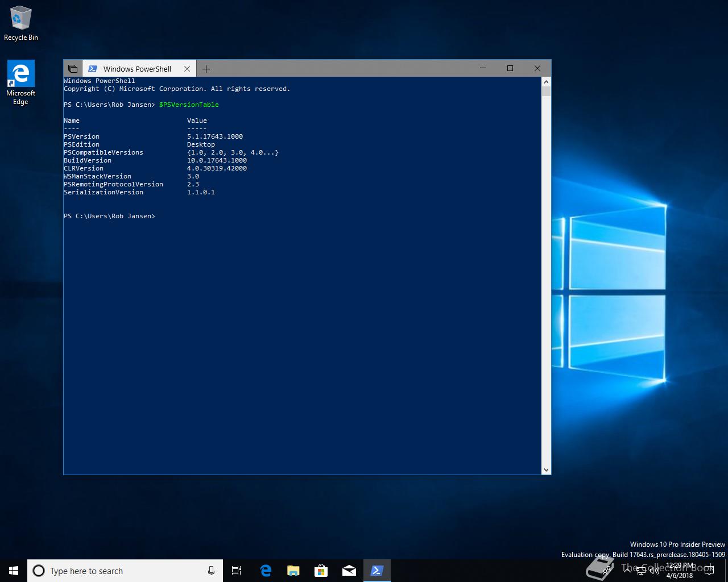This screenshot has height=582, width=728.
Task: Show hidden tray icons chevron
Action: tap(627, 571)
